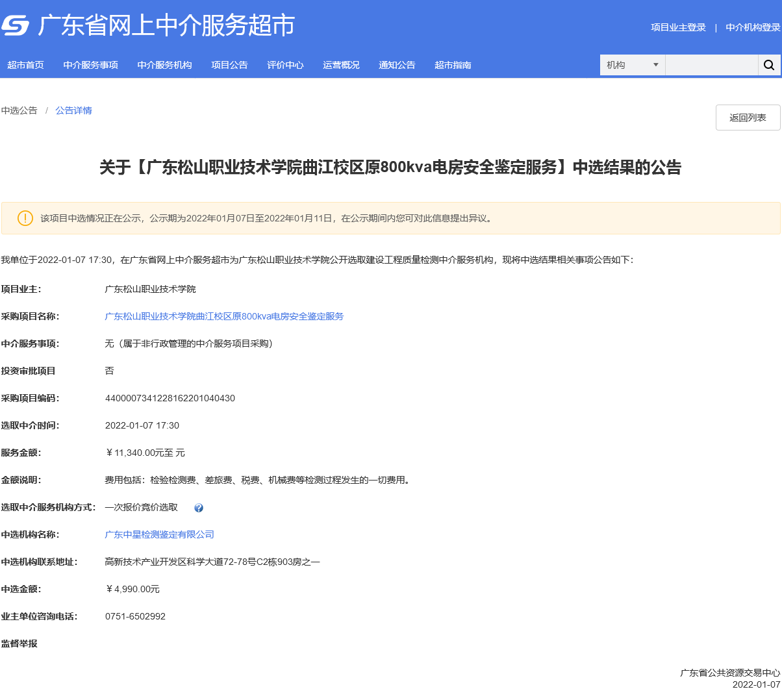Open 评价中心 menu item

click(x=286, y=65)
